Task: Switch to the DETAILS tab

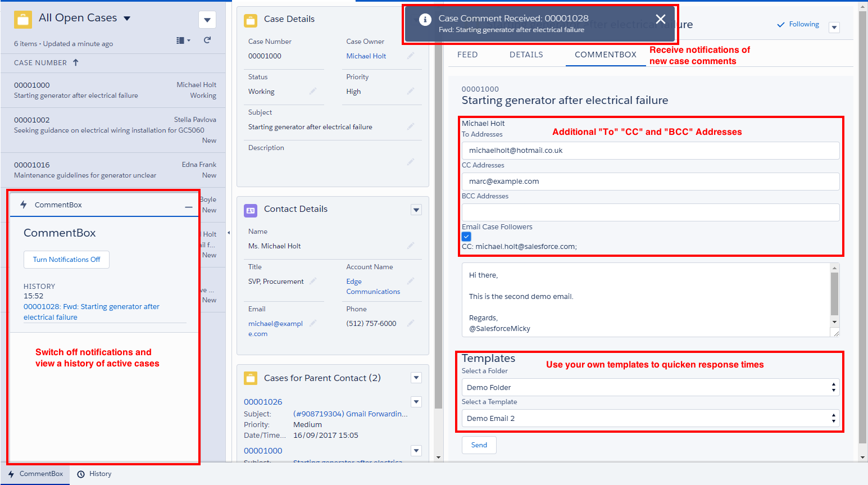Action: tap(526, 55)
